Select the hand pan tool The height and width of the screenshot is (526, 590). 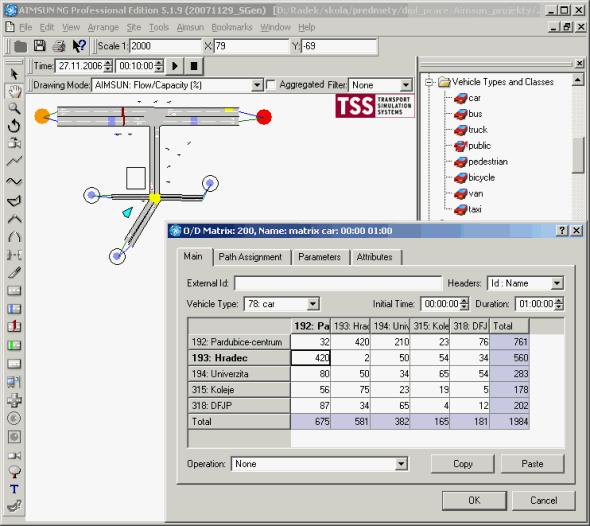point(14,91)
